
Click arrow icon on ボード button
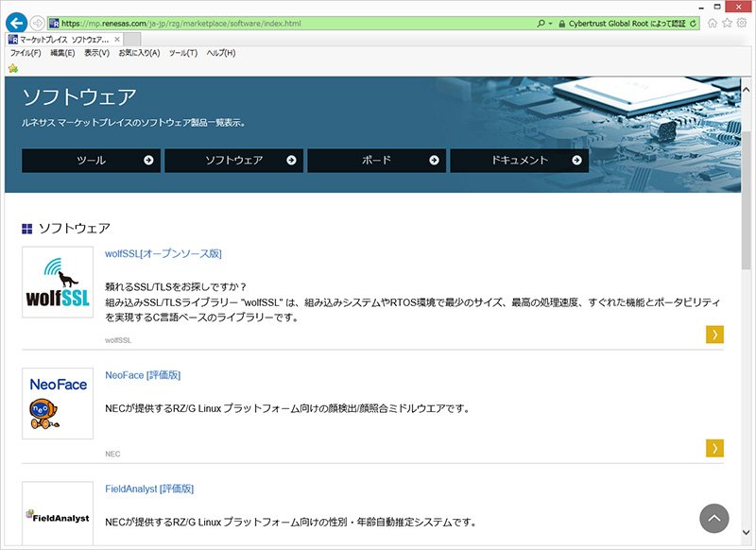(434, 160)
